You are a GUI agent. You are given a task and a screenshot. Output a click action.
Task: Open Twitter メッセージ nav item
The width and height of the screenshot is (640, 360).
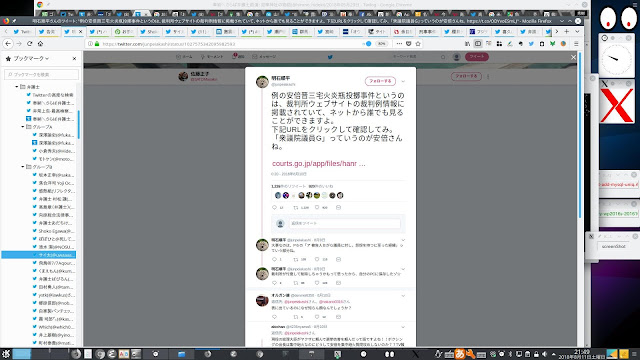[264, 57]
